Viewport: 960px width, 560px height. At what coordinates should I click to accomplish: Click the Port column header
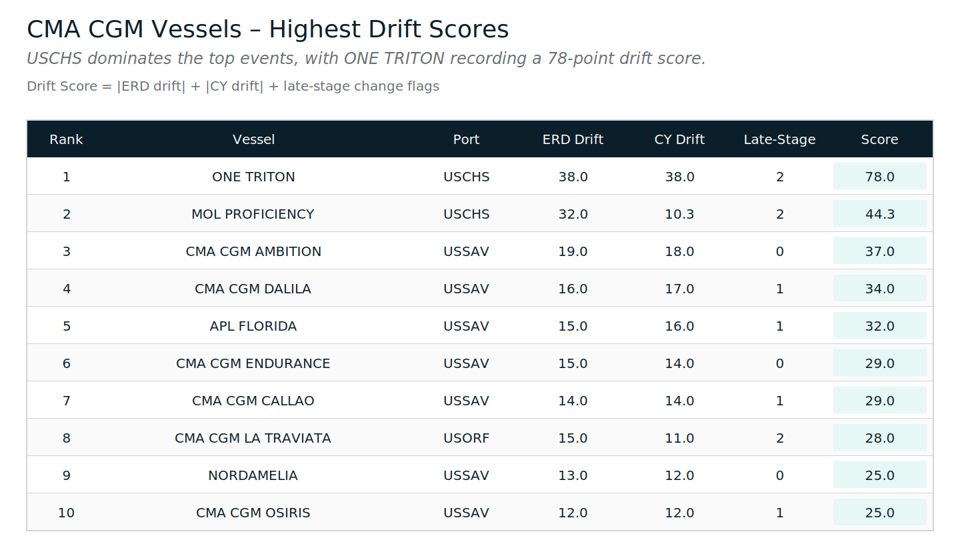(x=466, y=139)
